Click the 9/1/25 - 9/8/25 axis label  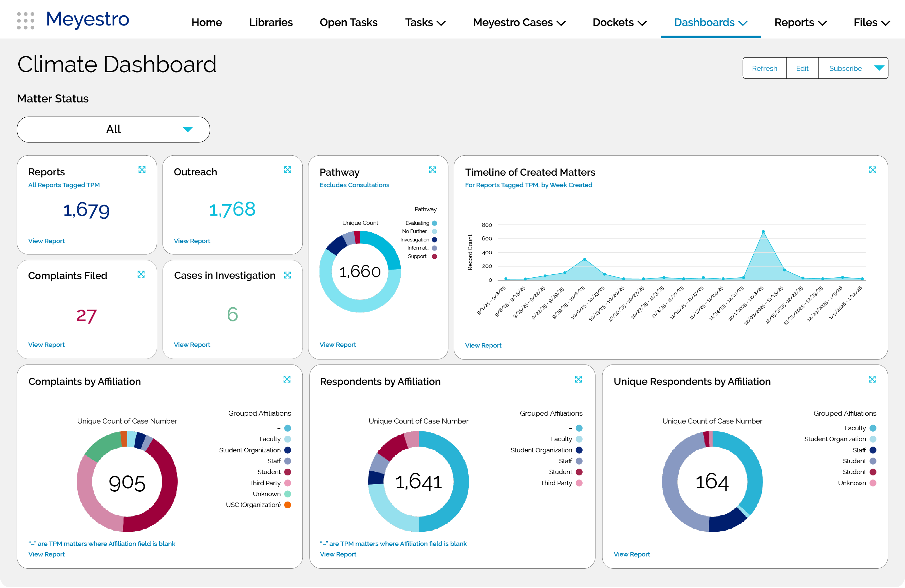tap(491, 300)
